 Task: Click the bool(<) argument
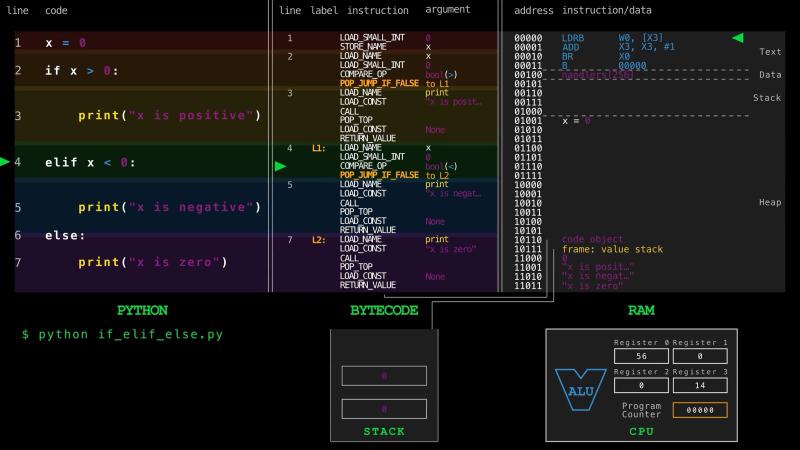(441, 166)
